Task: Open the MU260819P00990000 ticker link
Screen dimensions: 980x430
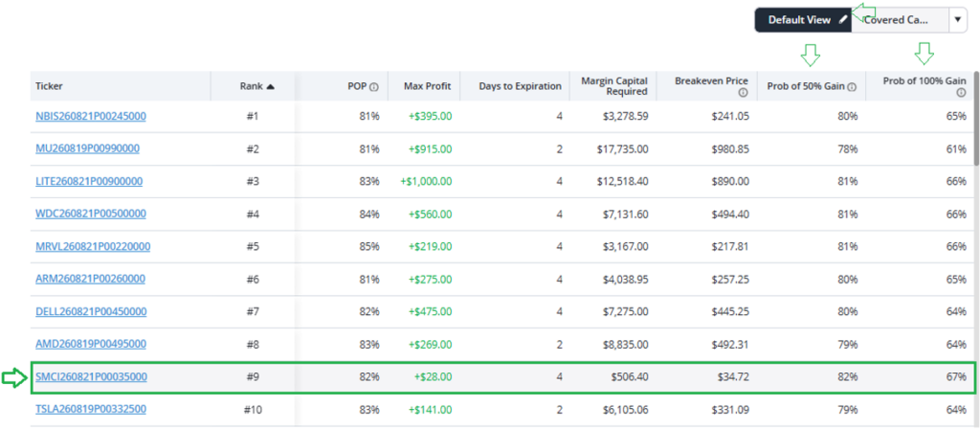Action: tap(87, 148)
